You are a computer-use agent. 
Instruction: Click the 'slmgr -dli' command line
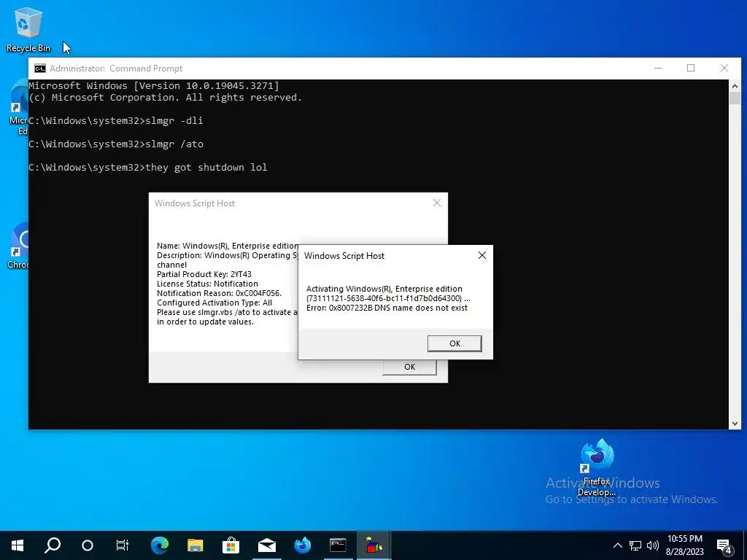click(x=116, y=121)
